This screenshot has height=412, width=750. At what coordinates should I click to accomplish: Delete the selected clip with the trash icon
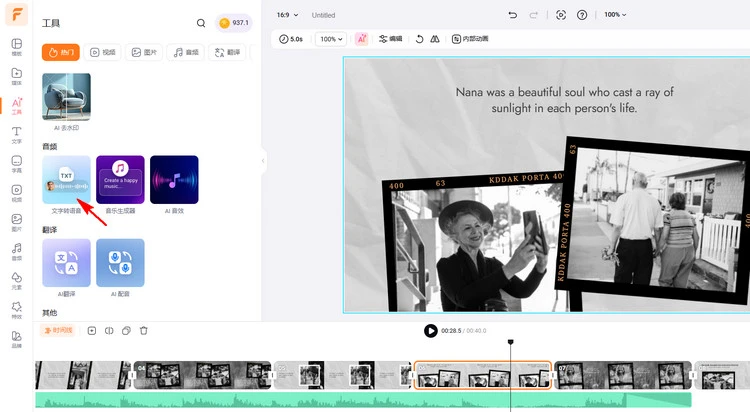pyautogui.click(x=143, y=330)
